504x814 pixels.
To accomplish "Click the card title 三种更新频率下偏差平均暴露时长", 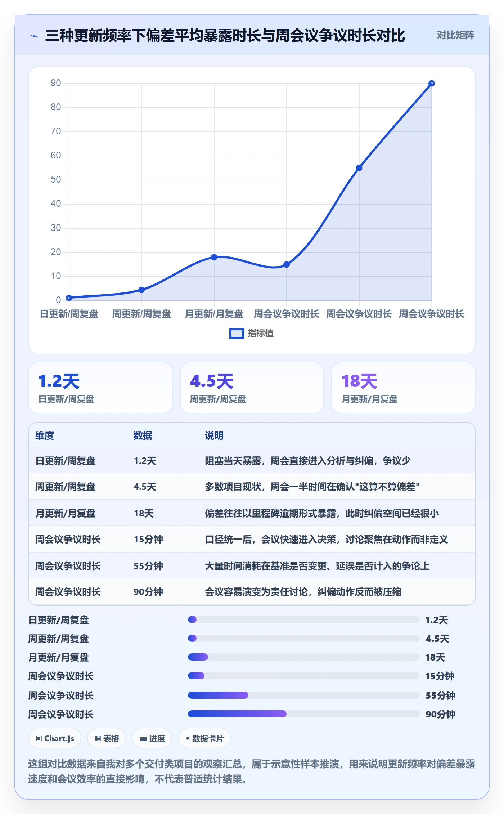I will (225, 36).
